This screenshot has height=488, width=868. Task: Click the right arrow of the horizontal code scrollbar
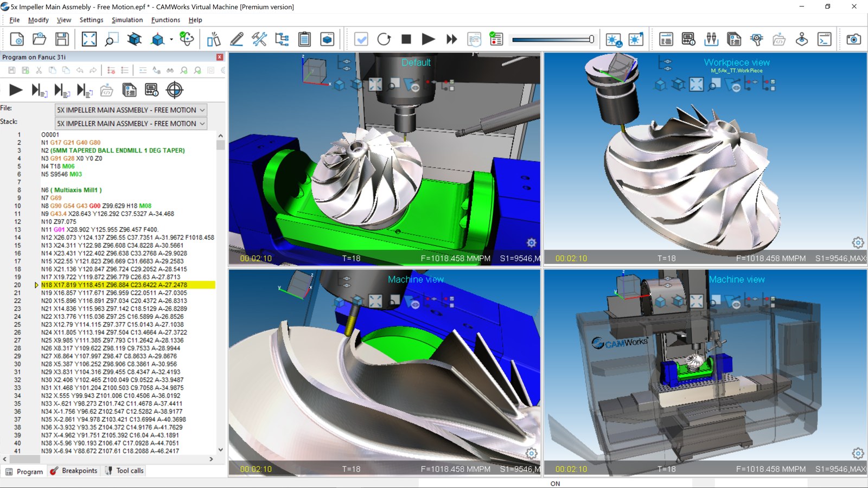click(211, 459)
